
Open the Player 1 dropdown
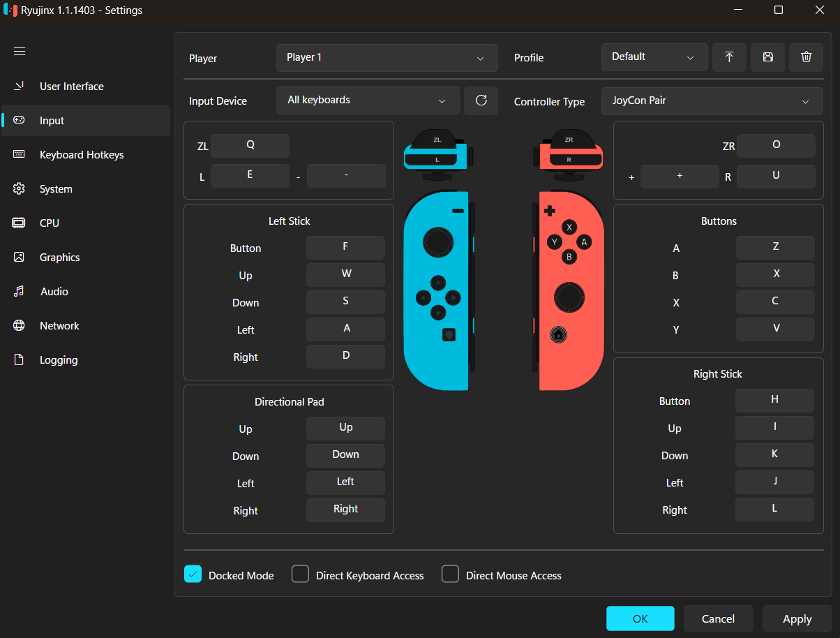point(387,58)
